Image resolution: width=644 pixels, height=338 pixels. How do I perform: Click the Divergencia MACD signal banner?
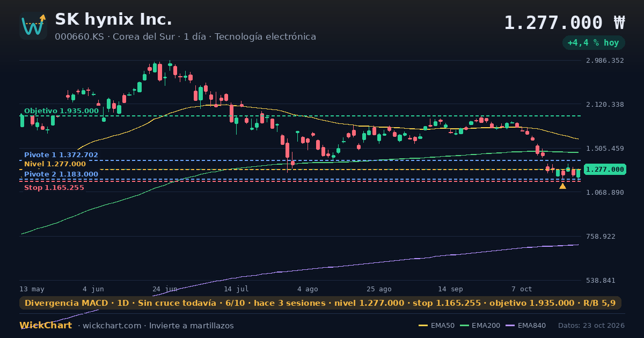coord(320,303)
